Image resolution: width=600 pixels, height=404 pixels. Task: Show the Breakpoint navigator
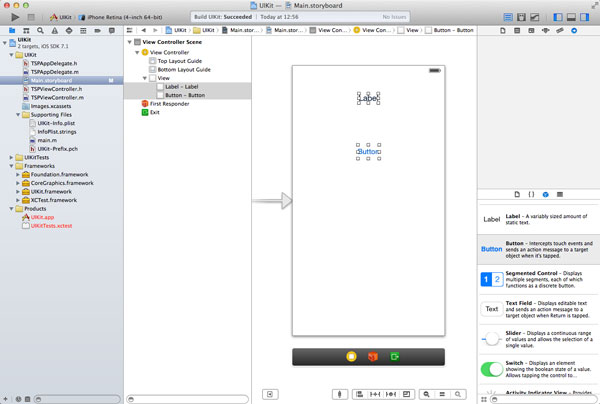click(98, 31)
